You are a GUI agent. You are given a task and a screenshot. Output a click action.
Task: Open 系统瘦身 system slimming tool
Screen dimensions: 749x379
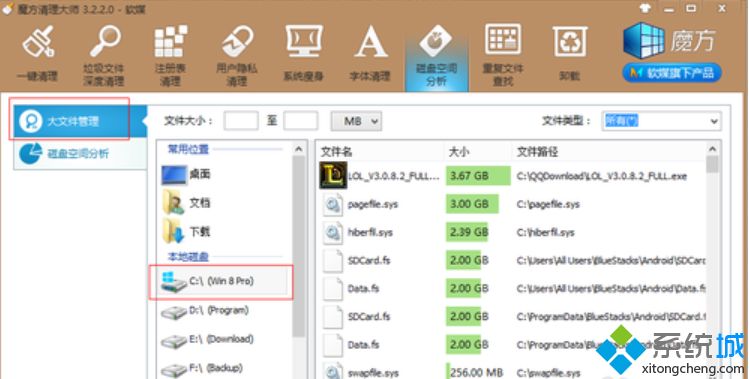[304, 54]
